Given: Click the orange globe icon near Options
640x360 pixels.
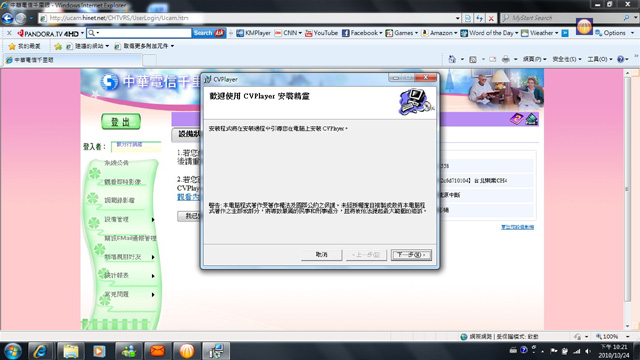Looking at the screenshot, I should (x=584, y=27).
